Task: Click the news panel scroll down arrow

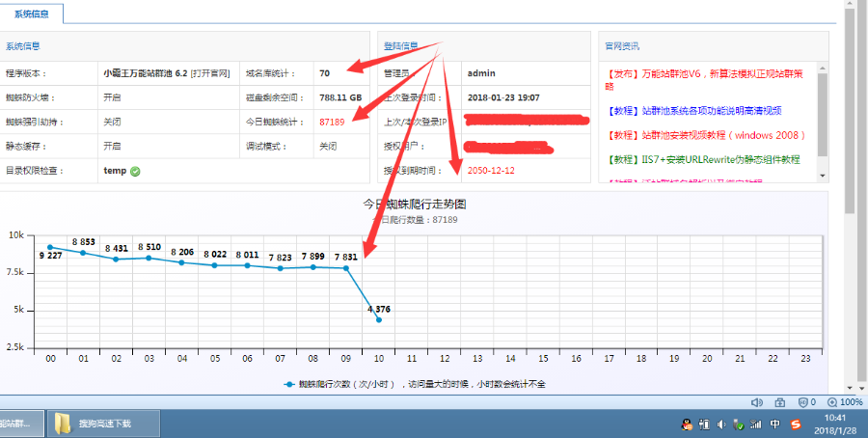Action: (x=823, y=176)
